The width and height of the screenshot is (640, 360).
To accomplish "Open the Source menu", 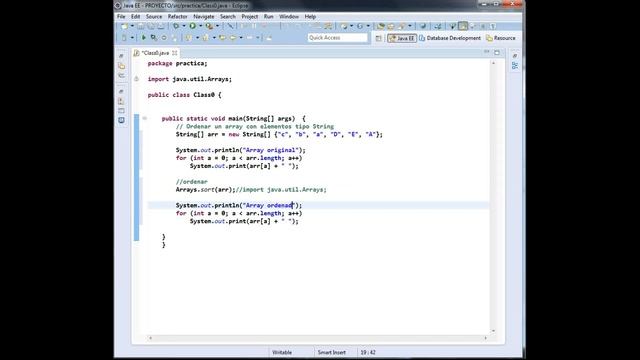I will pyautogui.click(x=154, y=17).
